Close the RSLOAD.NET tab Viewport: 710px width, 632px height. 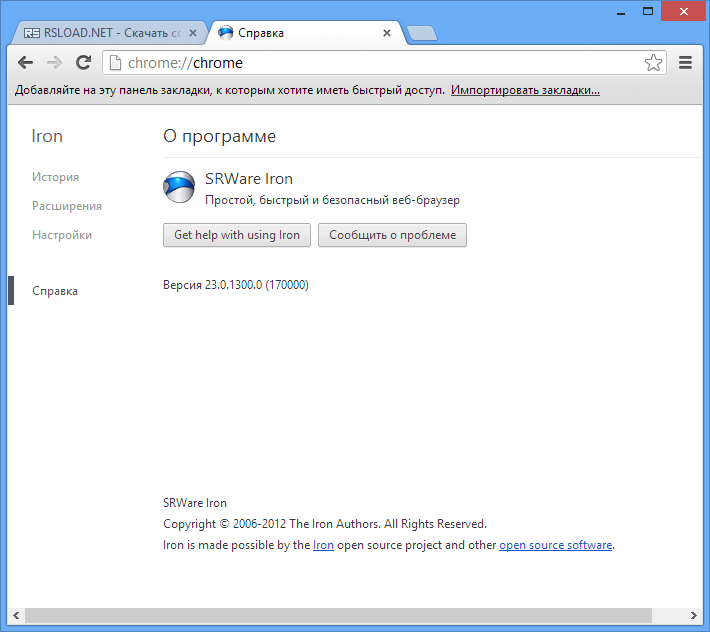[193, 33]
